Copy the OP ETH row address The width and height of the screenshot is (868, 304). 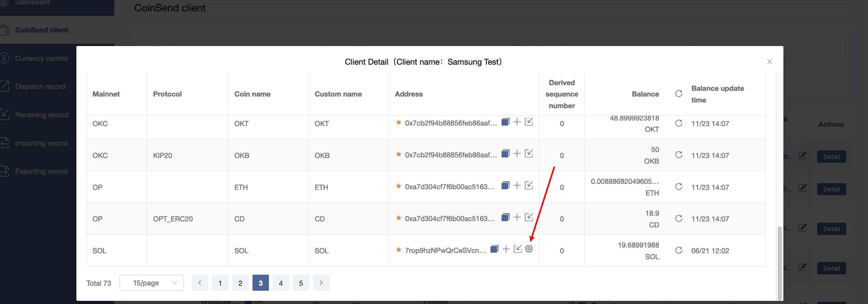pyautogui.click(x=505, y=185)
